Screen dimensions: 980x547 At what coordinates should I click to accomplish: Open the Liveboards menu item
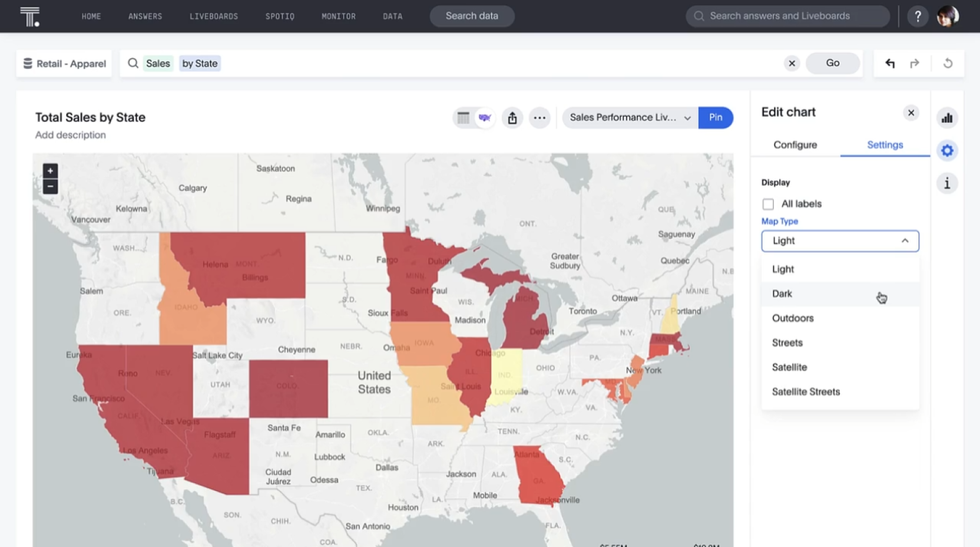coord(213,17)
